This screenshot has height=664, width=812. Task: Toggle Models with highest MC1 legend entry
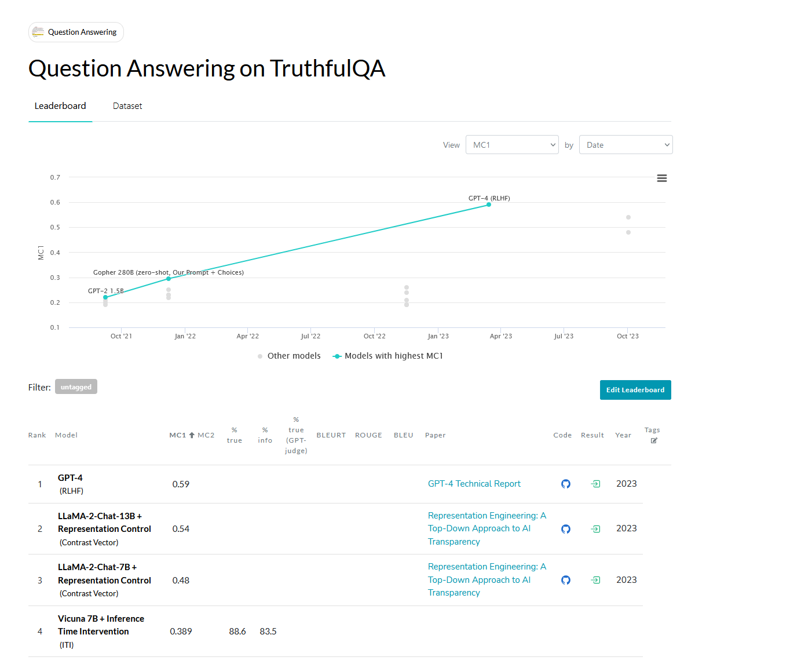pos(387,356)
